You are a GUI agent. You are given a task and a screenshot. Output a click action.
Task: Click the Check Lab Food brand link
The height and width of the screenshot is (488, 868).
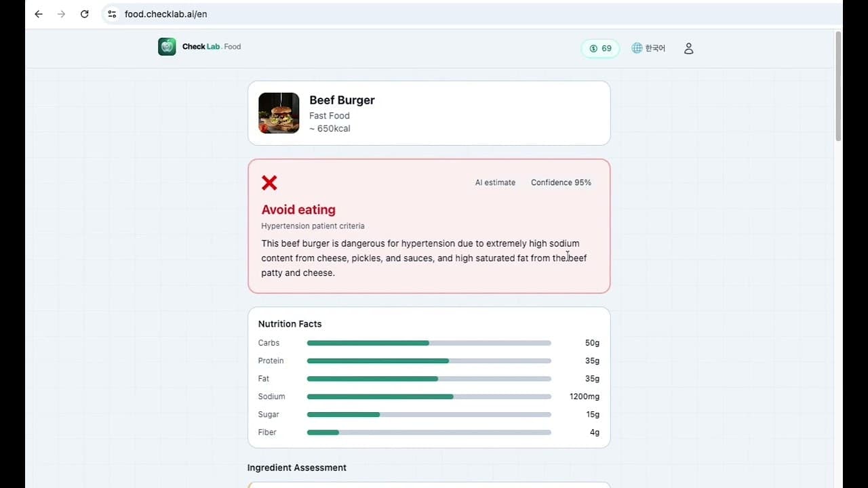point(212,47)
